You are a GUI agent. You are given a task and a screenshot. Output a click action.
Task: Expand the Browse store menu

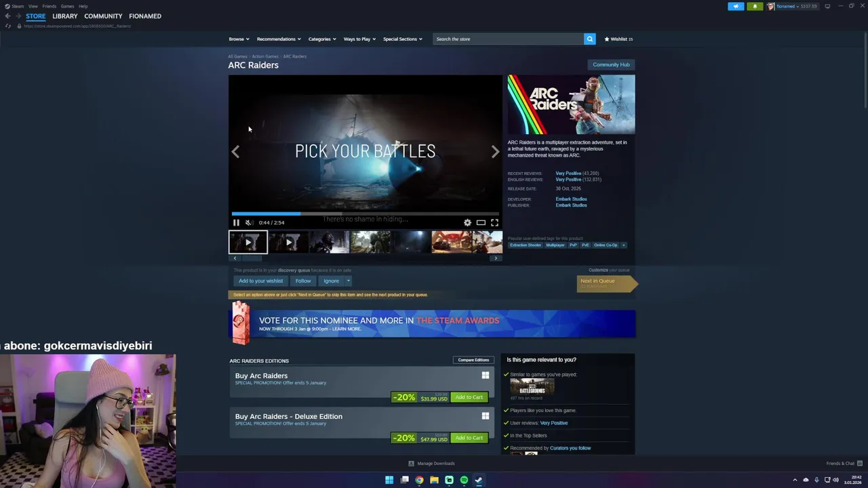pos(239,39)
